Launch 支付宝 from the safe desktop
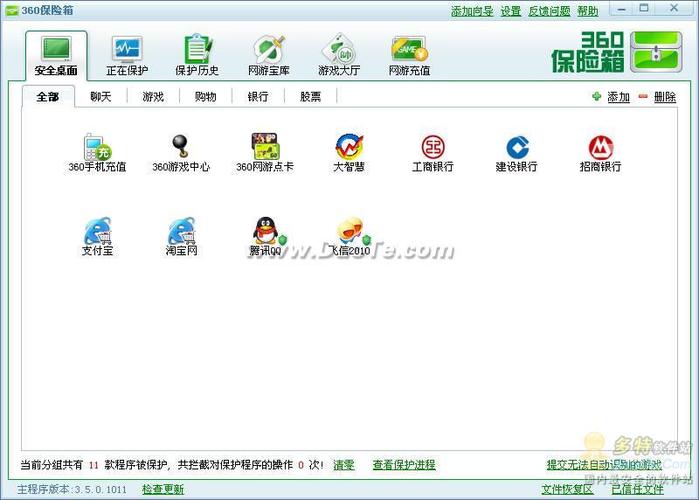 click(x=97, y=232)
